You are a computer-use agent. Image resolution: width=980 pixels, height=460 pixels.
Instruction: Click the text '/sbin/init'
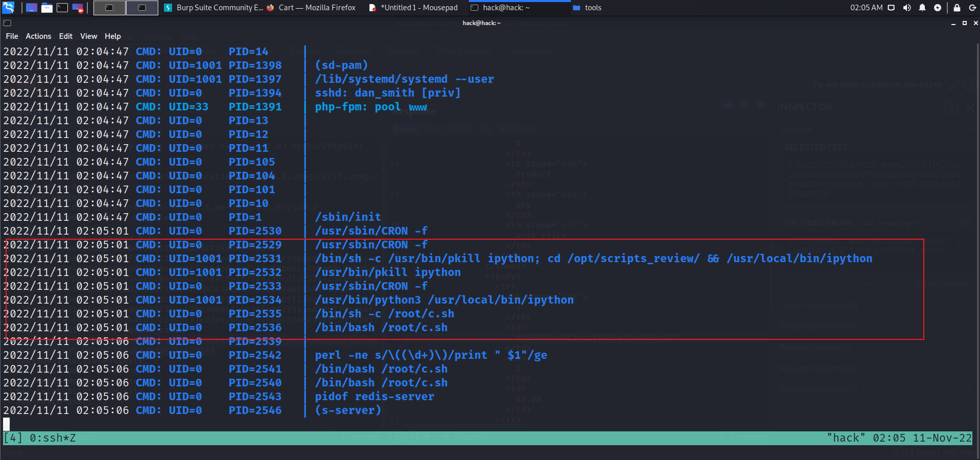pyautogui.click(x=348, y=217)
